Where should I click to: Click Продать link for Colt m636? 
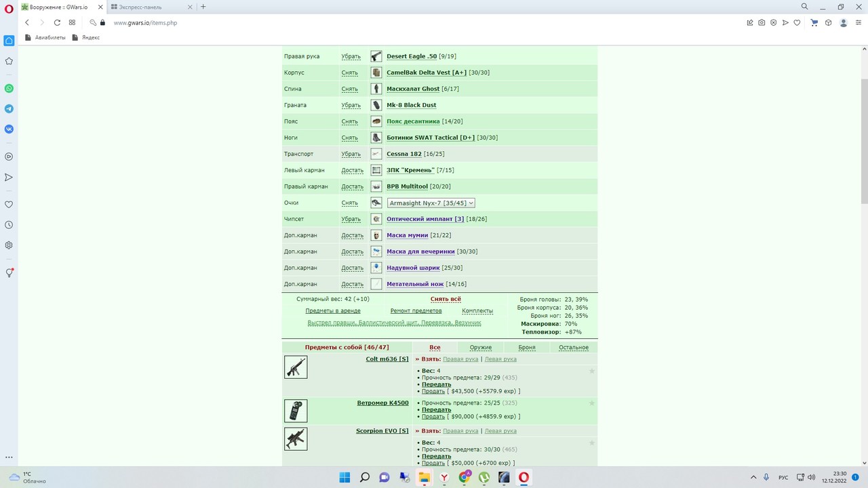(x=433, y=391)
